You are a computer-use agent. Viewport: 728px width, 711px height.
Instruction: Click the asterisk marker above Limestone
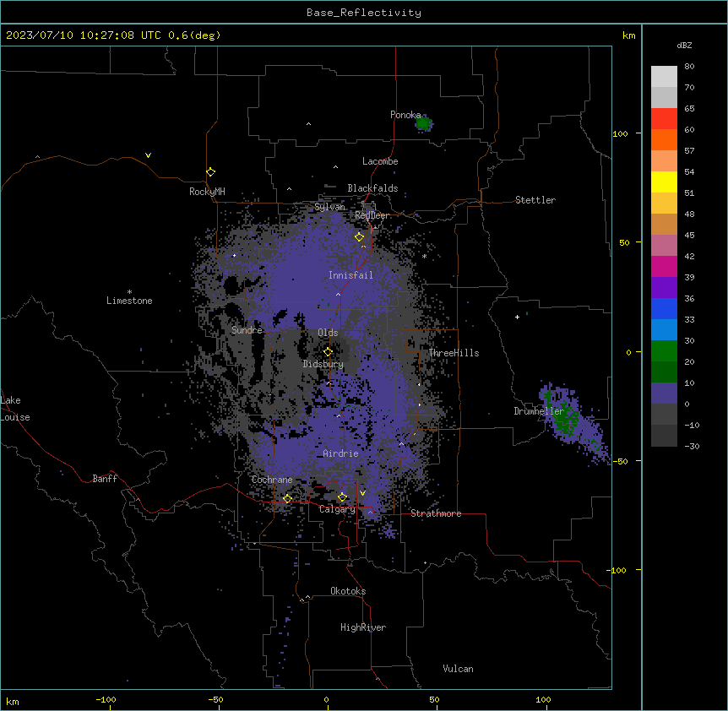(x=129, y=292)
